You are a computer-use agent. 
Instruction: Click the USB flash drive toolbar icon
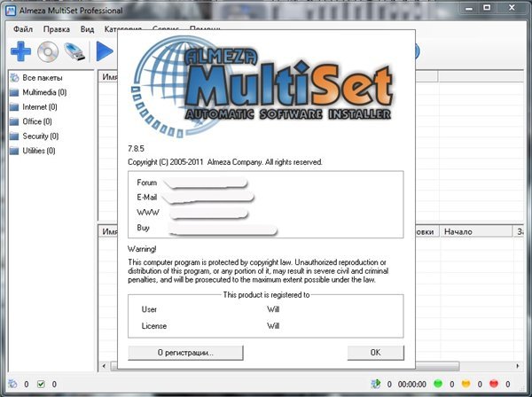74,51
